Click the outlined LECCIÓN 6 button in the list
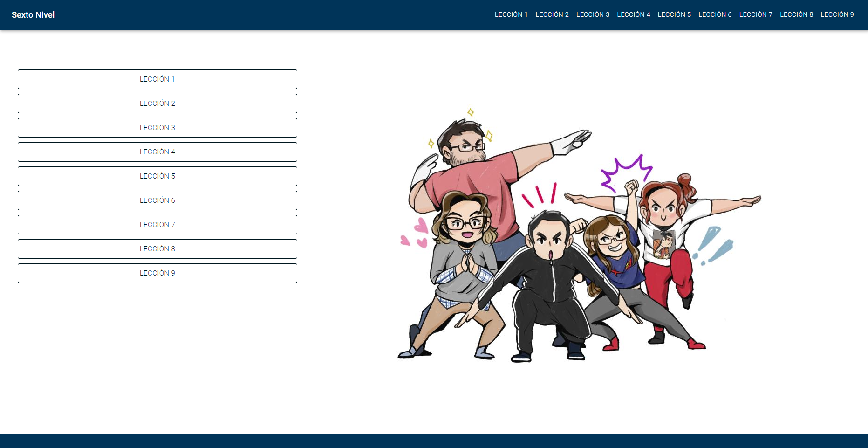The image size is (868, 448). tap(157, 200)
